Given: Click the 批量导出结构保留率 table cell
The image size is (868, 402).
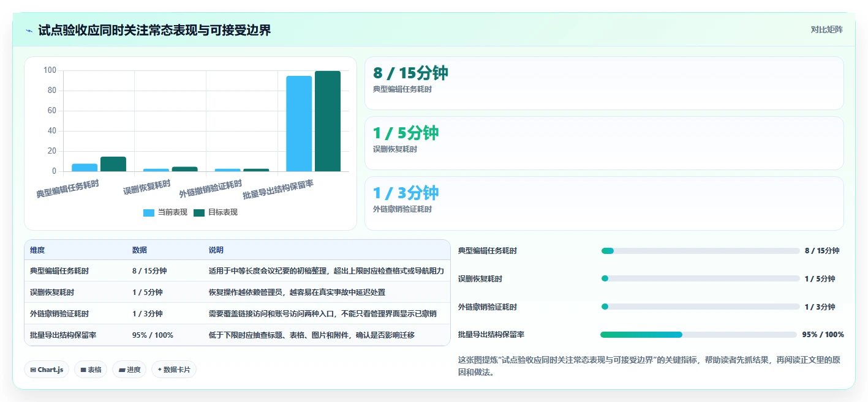Looking at the screenshot, I should 63,335.
